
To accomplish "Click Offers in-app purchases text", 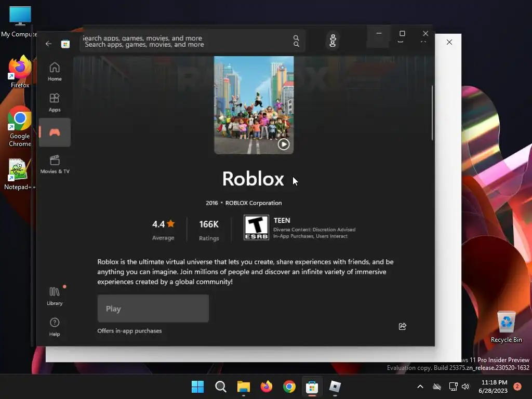I will [x=129, y=331].
